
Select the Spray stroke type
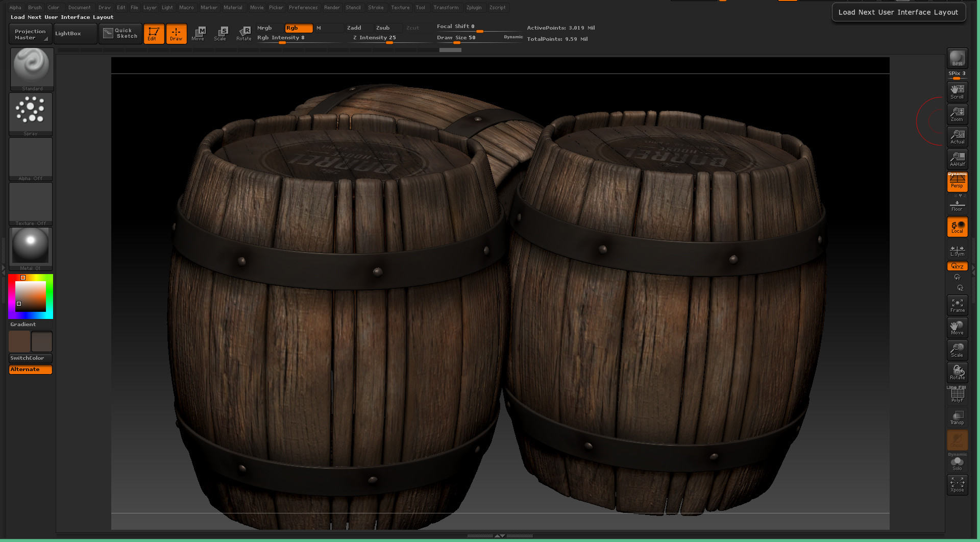(31, 110)
